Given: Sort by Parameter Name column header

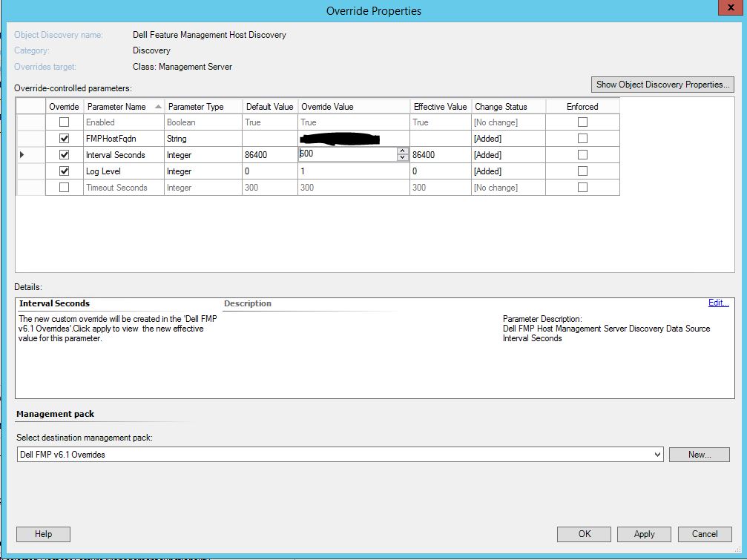Looking at the screenshot, I should click(124, 107).
